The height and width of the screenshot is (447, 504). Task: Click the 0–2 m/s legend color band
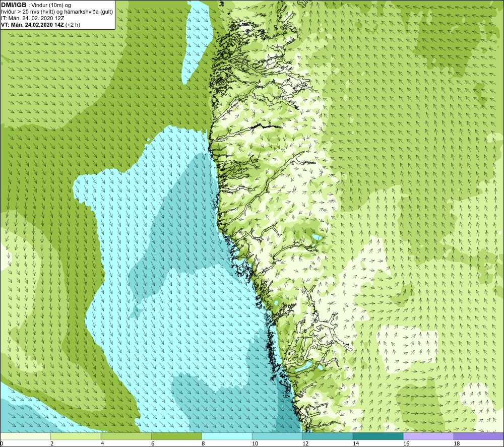(25, 436)
